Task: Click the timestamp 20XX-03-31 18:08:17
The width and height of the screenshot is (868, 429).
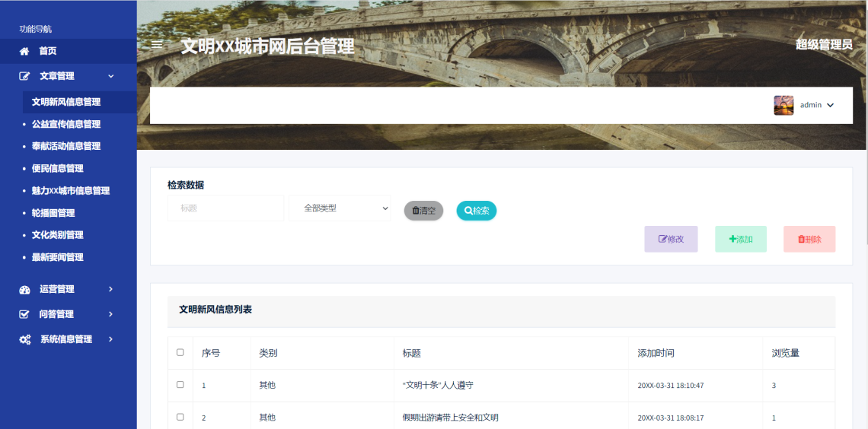Action: pos(670,418)
